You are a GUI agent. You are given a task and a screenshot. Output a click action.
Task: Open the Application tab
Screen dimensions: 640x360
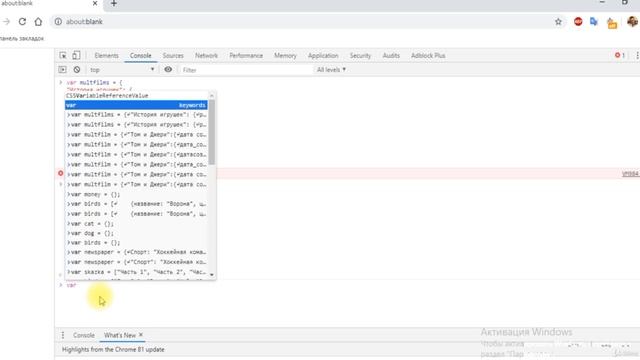tap(323, 56)
